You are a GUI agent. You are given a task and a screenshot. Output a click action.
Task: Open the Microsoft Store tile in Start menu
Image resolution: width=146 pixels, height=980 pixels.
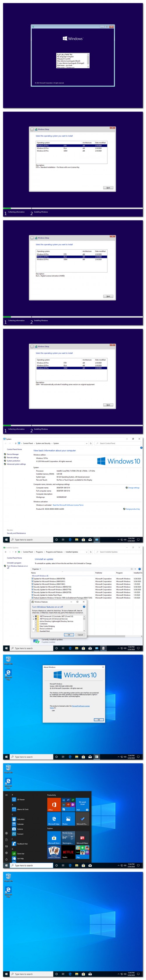[x=54, y=838]
